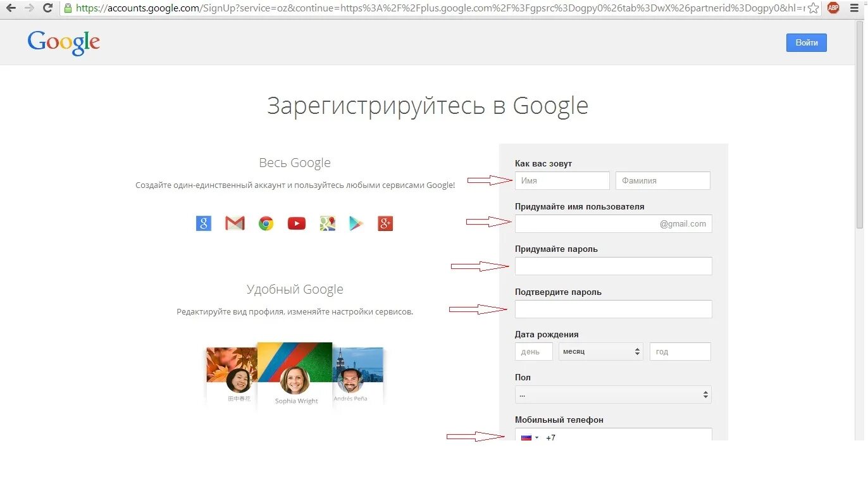868x486 pixels.
Task: Click the Зарегистрируйтесь в Google heading
Action: click(428, 106)
